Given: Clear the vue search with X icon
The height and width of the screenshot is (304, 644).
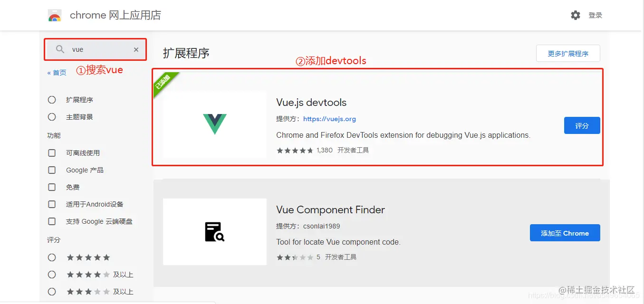Looking at the screenshot, I should (x=136, y=49).
